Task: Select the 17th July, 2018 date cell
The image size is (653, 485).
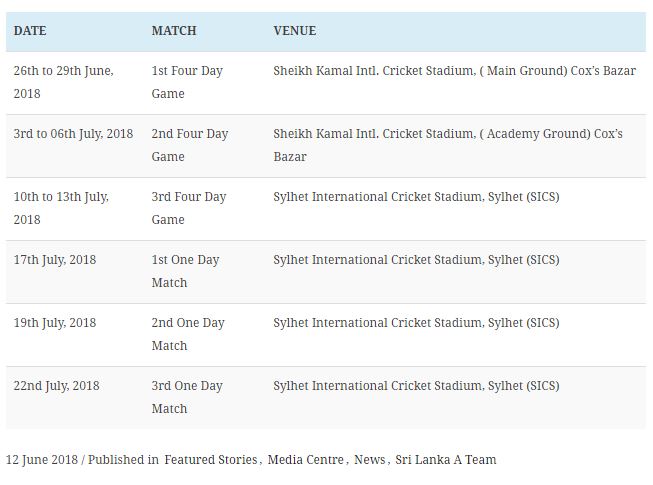Action: 55,260
